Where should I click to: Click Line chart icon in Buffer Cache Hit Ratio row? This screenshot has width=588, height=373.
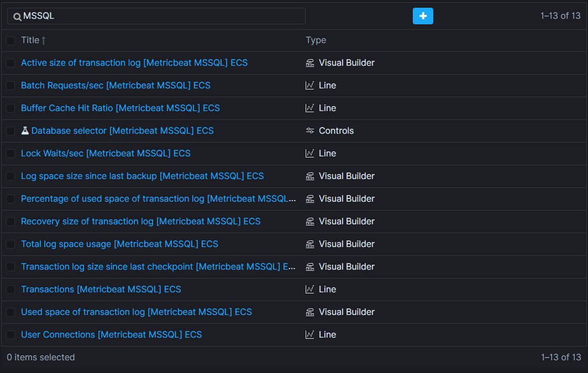tap(309, 108)
